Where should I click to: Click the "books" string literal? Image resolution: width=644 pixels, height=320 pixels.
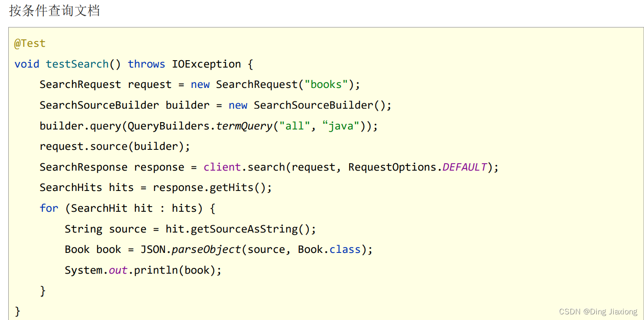pyautogui.click(x=327, y=84)
